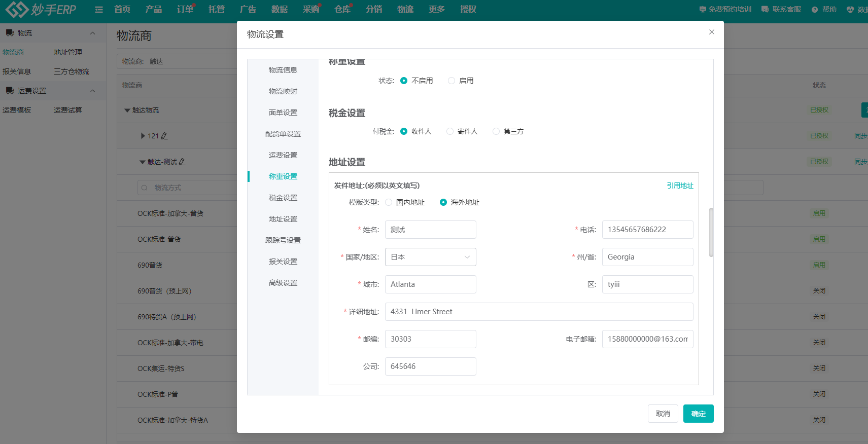This screenshot has width=868, height=444.
Task: Open 采购 in top navigation
Action: (311, 9)
